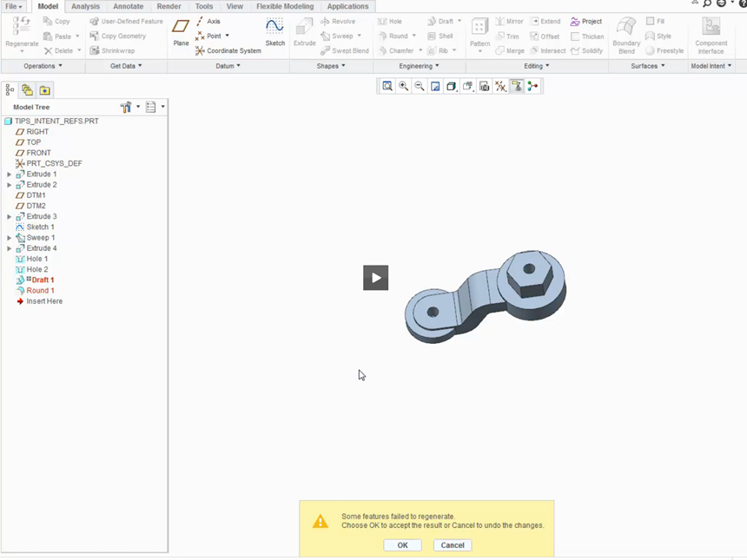The height and width of the screenshot is (560, 747).
Task: Insert a Coordinate System
Action: point(228,50)
